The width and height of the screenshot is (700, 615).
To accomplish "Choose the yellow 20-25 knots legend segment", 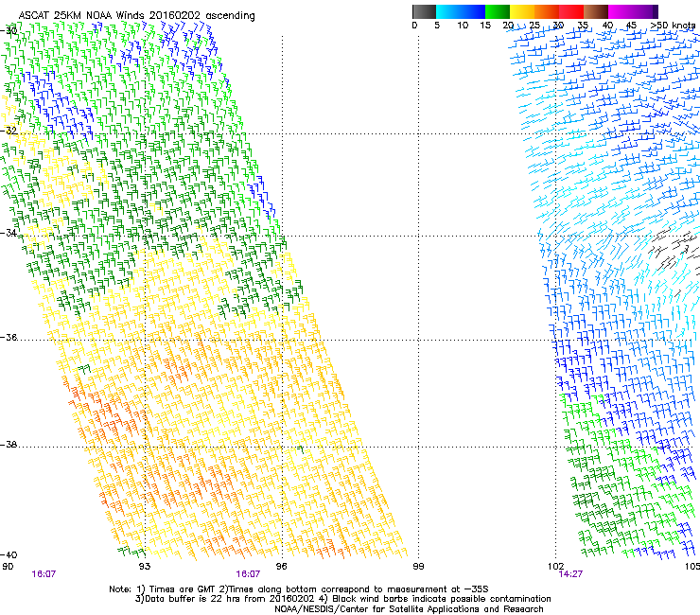I will pos(522,11).
